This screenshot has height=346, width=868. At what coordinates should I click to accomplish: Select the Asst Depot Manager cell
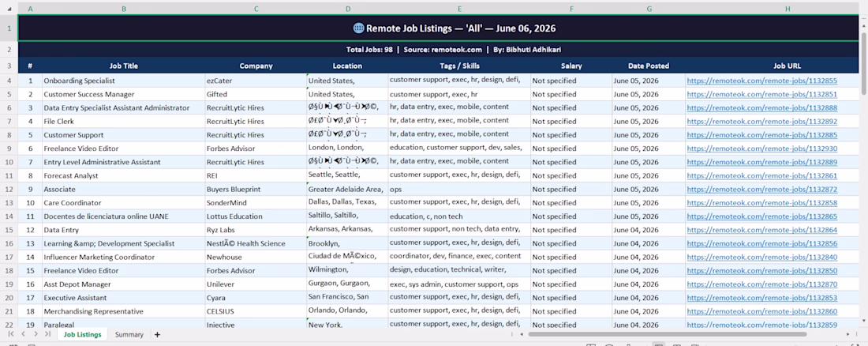tap(123, 284)
